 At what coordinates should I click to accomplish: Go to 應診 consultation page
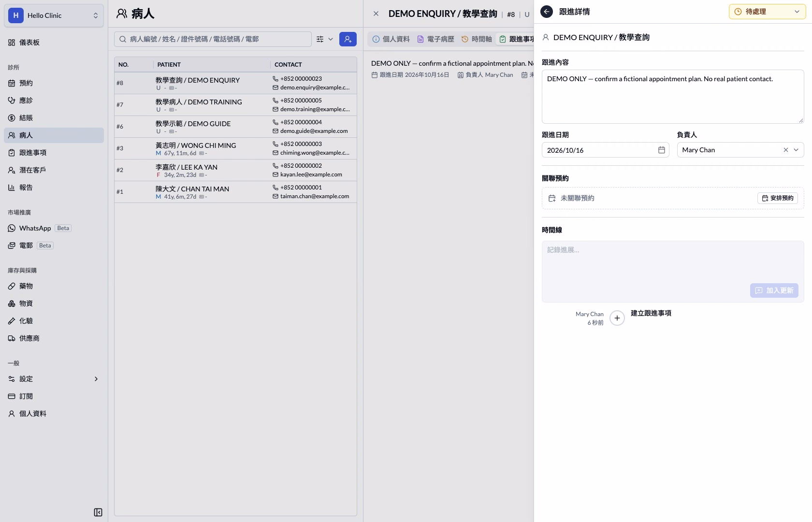(x=54, y=101)
